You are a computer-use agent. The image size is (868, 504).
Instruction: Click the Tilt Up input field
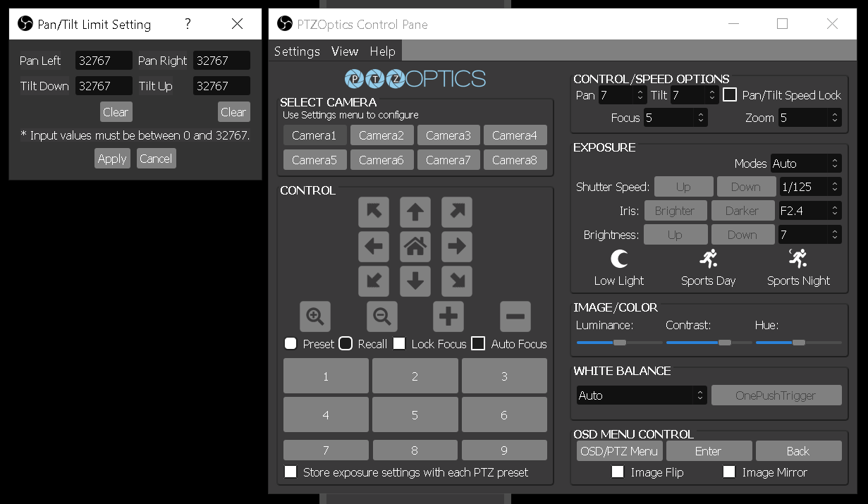pyautogui.click(x=221, y=86)
